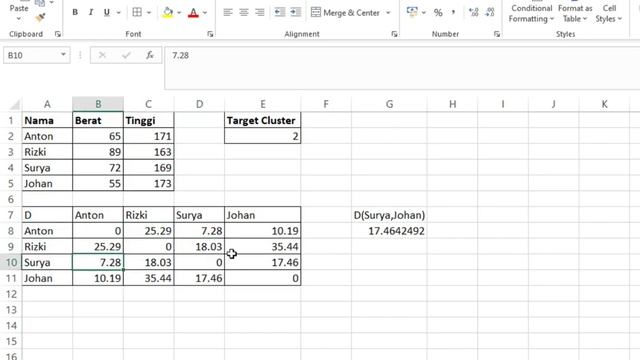The height and width of the screenshot is (360, 640).
Task: Click the Cancel entry X icon
Action: click(x=102, y=55)
